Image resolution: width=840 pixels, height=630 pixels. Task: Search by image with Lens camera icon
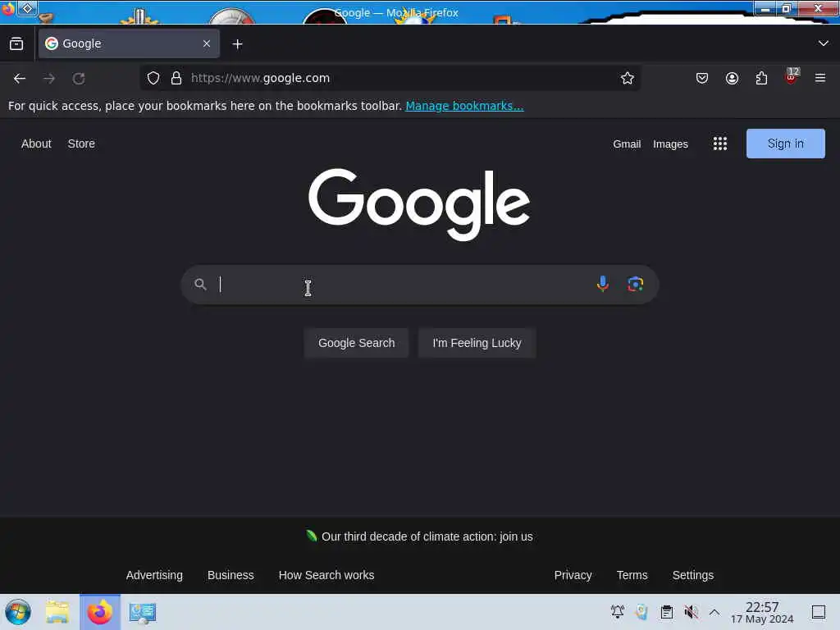(x=636, y=284)
